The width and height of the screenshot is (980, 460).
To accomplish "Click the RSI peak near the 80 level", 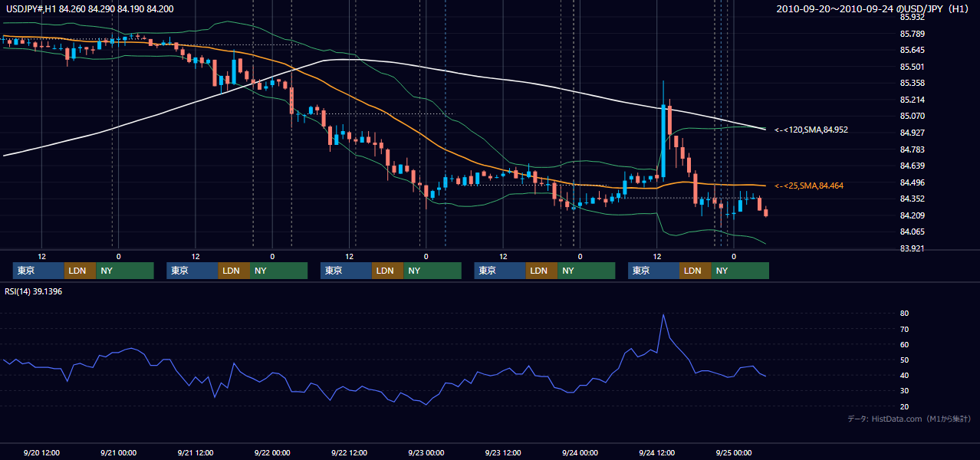I will coord(663,315).
